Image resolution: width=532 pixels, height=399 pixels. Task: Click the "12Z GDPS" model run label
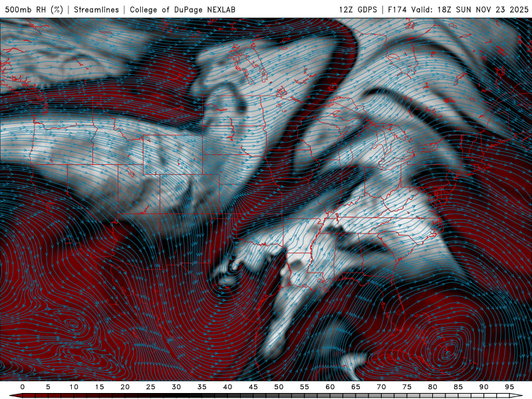358,9
